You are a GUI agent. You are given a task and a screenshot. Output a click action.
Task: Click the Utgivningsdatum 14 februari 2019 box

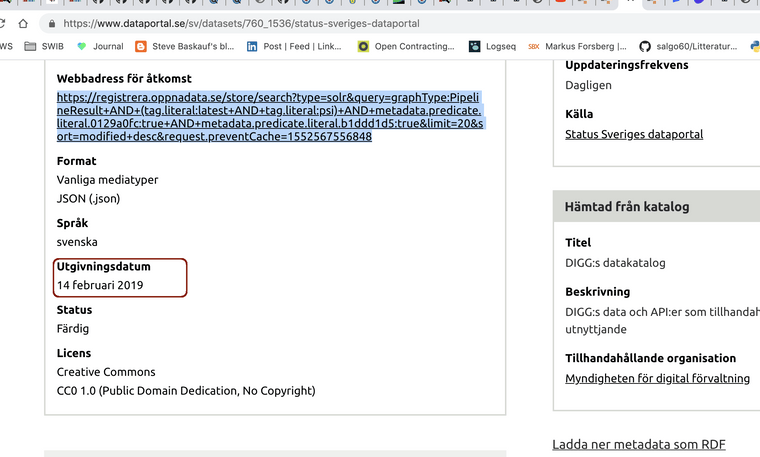(120, 277)
